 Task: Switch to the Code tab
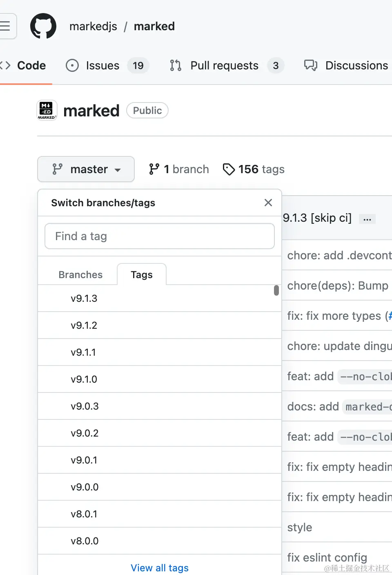(x=24, y=65)
